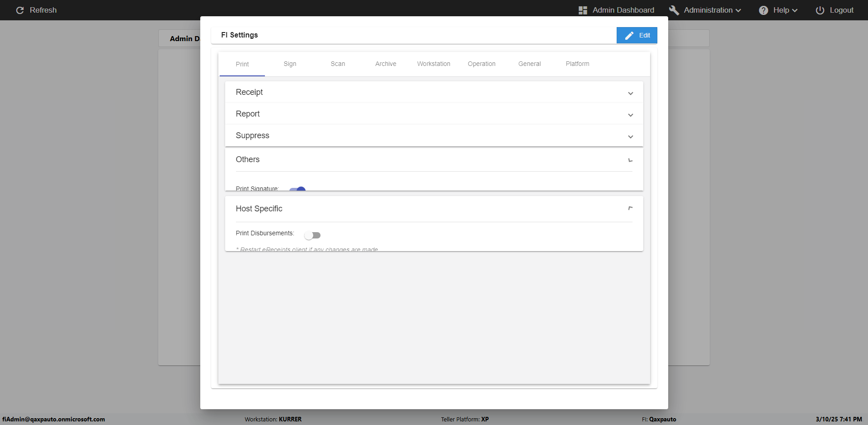Viewport: 868px width, 425px height.
Task: Switch to the Sign tab
Action: pos(290,64)
